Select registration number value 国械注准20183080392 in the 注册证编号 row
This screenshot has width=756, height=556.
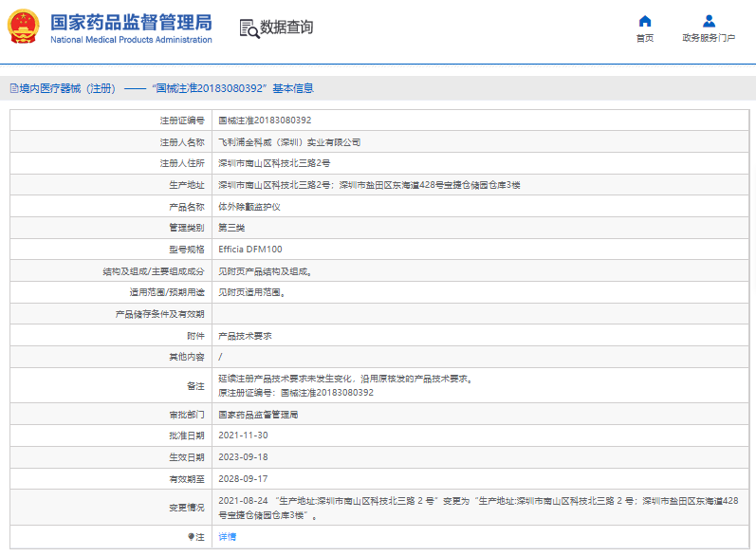265,120
